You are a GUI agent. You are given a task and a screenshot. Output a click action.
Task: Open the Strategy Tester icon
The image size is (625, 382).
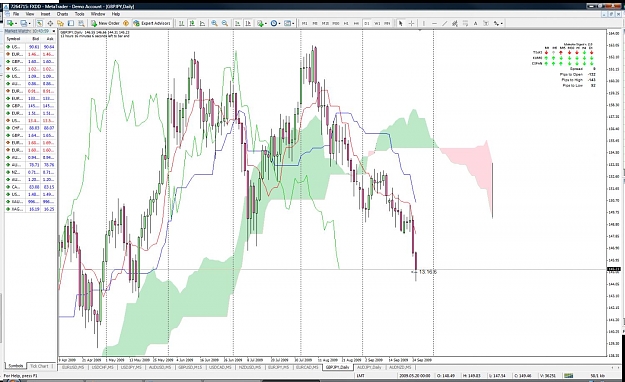pyautogui.click(x=81, y=24)
